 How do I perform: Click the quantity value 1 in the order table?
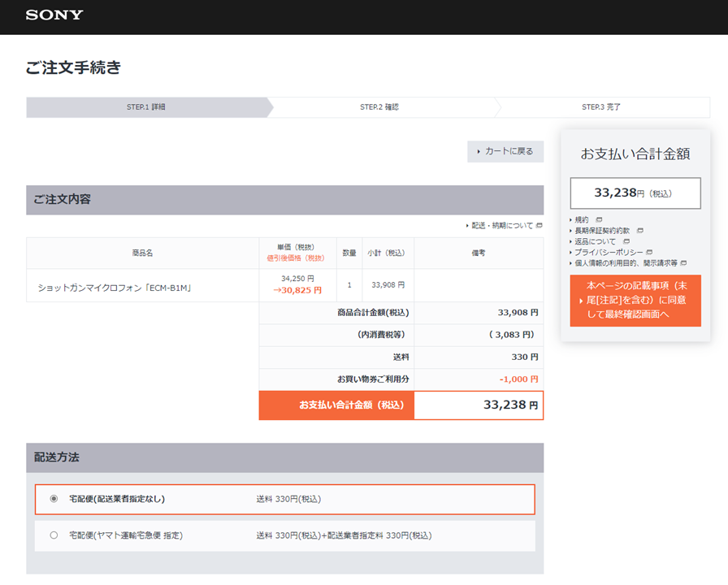tap(349, 285)
